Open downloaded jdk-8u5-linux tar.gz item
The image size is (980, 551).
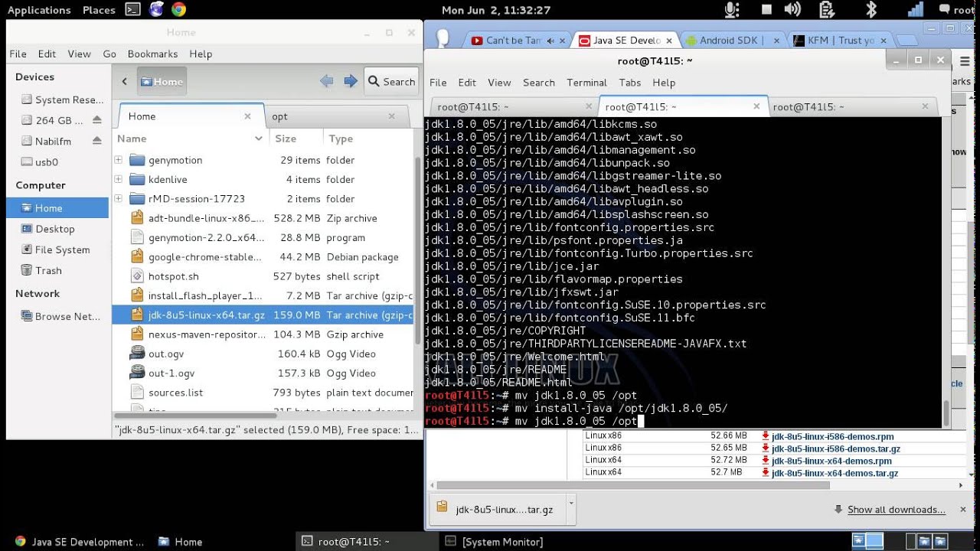(x=497, y=510)
